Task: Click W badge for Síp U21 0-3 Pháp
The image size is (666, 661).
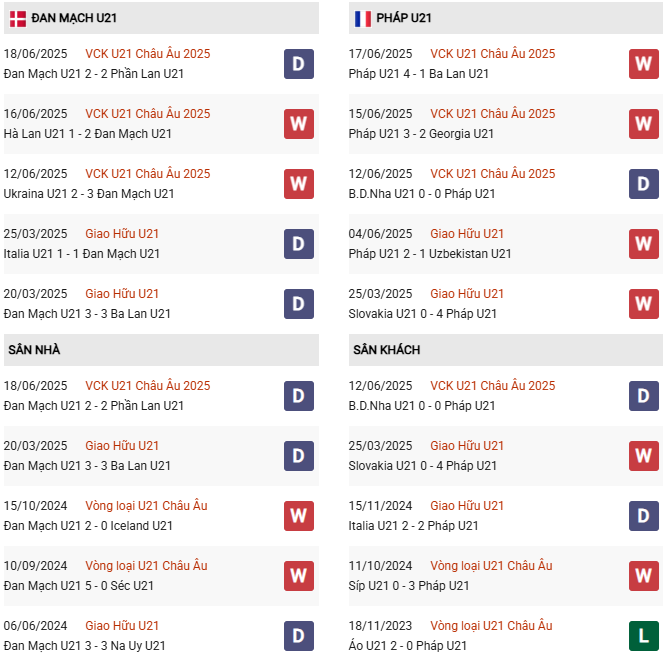Action: coord(644,576)
